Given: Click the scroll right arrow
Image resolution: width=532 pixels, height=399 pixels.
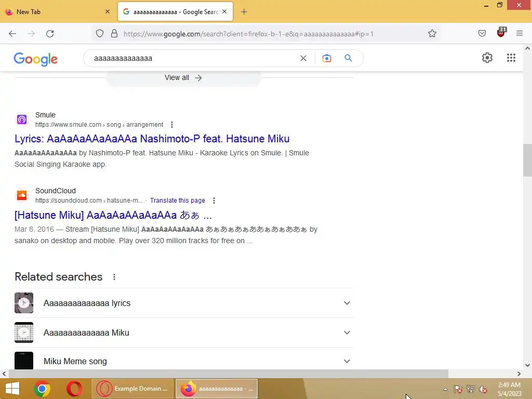Looking at the screenshot, I should click(519, 374).
